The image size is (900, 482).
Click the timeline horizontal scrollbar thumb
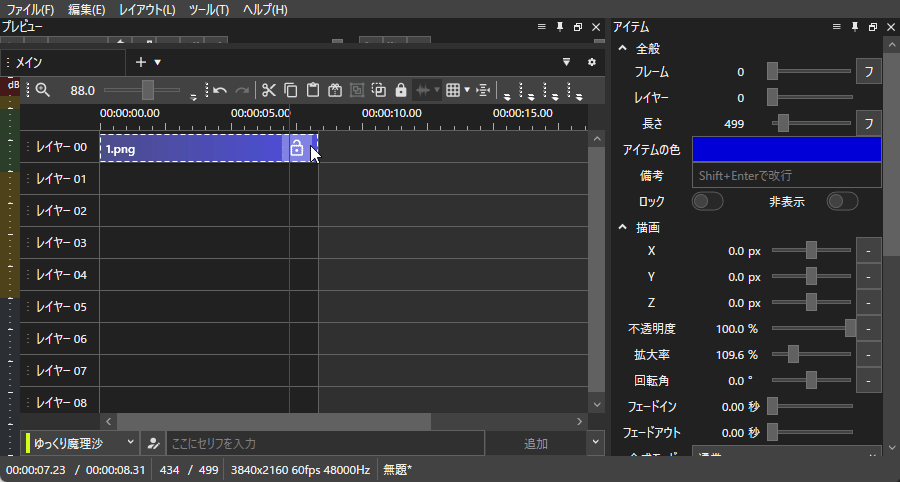[x=274, y=422]
